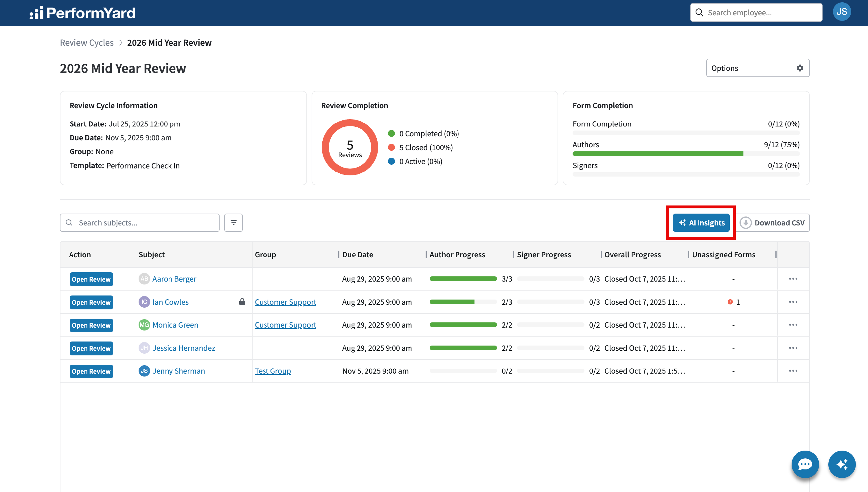868x492 pixels.
Task: Open the more actions menu for Jenny Sherman
Action: (x=793, y=371)
